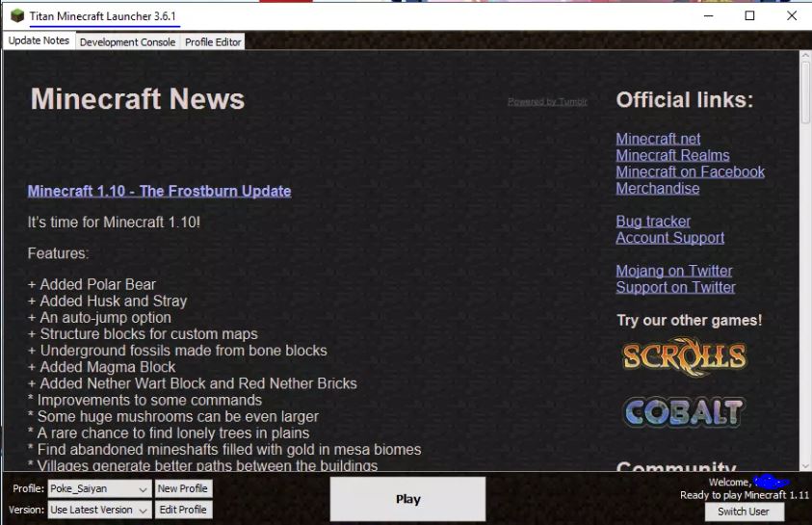This screenshot has height=525, width=812.
Task: Click the New Profile button
Action: pos(183,488)
